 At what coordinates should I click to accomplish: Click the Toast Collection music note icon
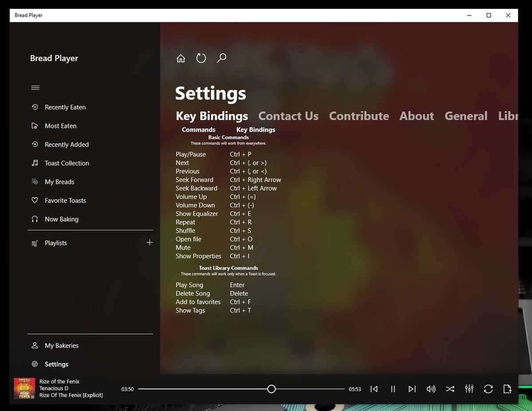click(x=35, y=163)
